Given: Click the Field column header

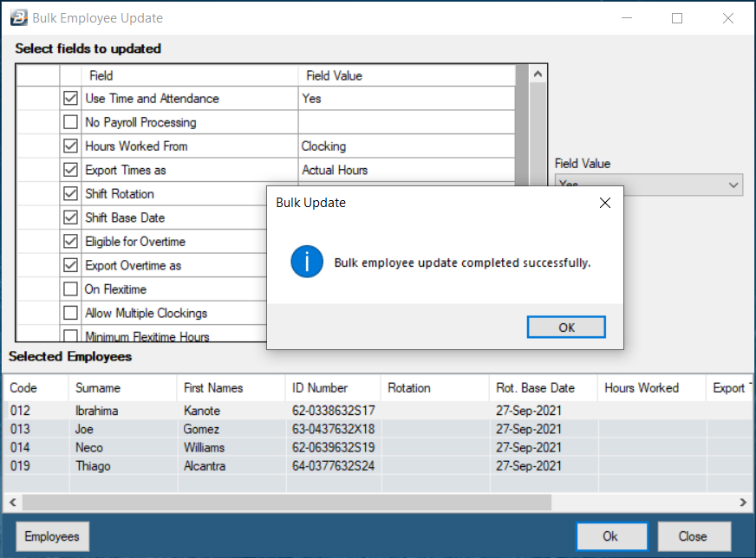Looking at the screenshot, I should coord(190,75).
